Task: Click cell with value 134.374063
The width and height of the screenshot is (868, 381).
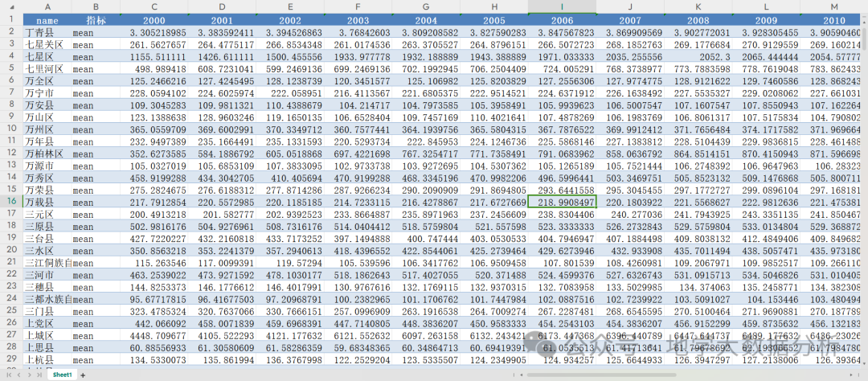Action: click(698, 286)
